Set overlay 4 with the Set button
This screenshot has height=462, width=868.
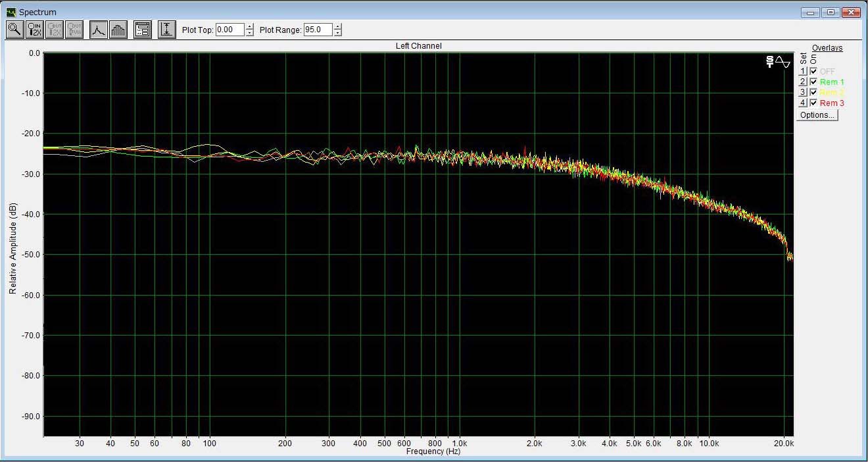point(802,103)
